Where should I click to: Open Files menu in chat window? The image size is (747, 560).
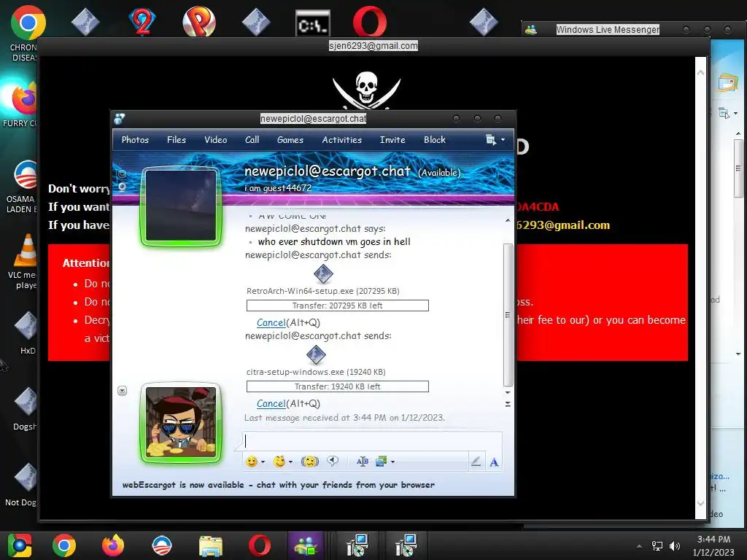coord(177,139)
